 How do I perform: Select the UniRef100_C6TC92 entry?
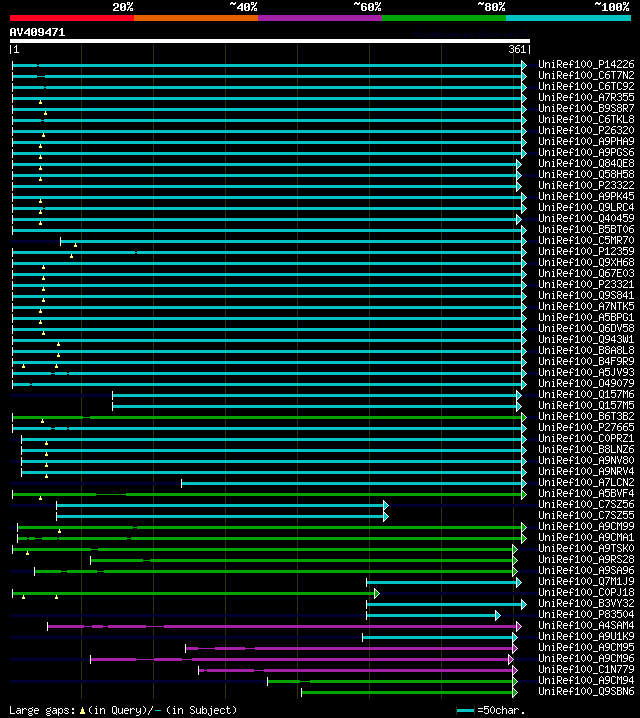(x=586, y=86)
